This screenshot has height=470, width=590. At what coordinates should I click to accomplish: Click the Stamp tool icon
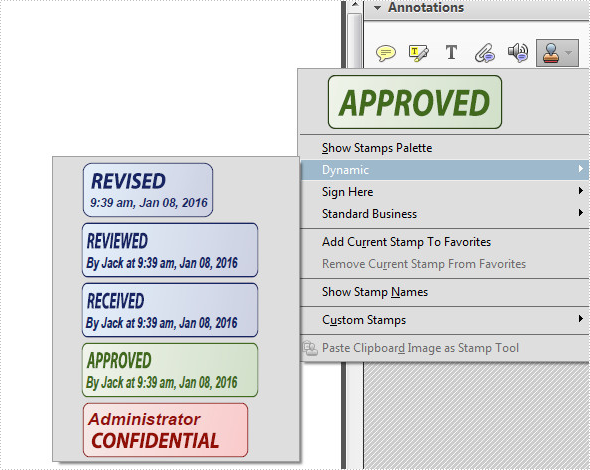click(550, 53)
